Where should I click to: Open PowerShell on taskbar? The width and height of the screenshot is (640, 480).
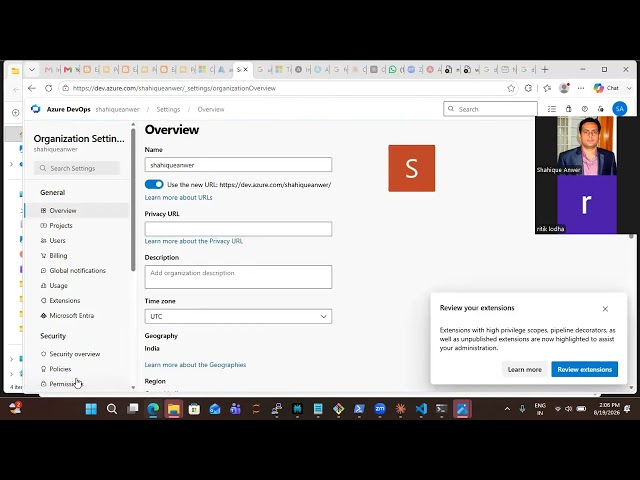coord(359,409)
